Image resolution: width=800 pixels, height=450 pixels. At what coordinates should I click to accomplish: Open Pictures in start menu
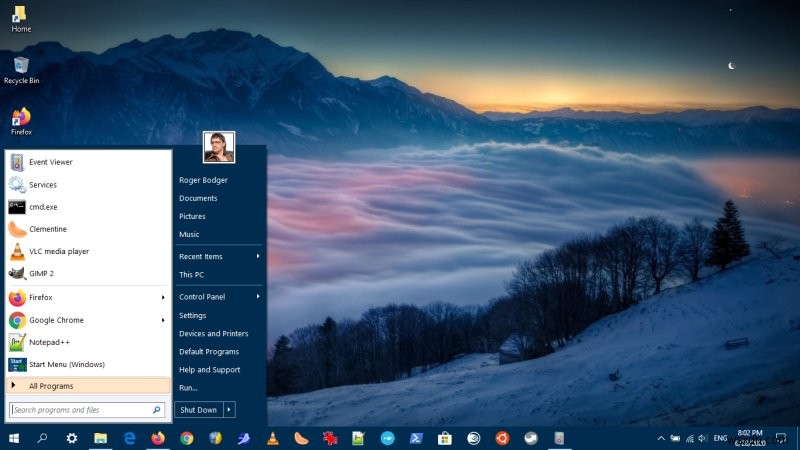coord(192,216)
